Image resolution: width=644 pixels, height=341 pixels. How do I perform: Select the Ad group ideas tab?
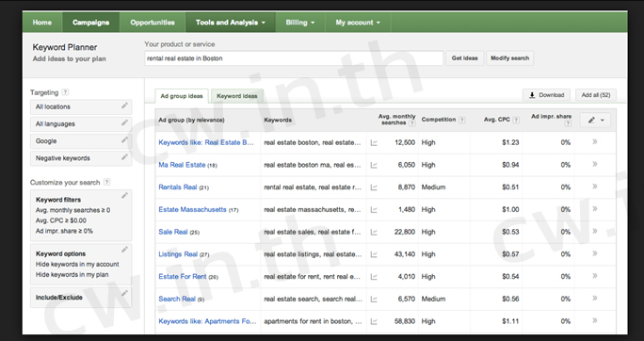(x=182, y=96)
